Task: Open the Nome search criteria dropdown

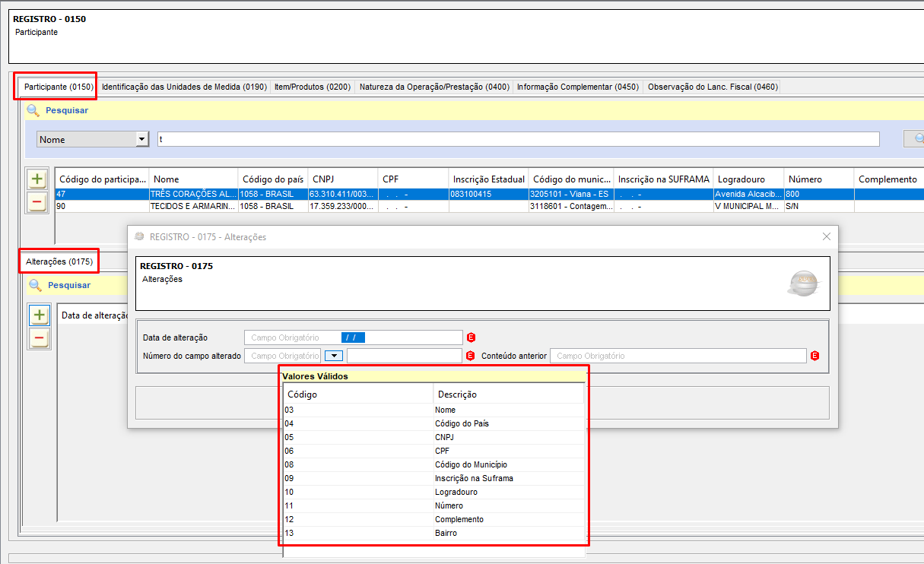Action: tap(141, 139)
